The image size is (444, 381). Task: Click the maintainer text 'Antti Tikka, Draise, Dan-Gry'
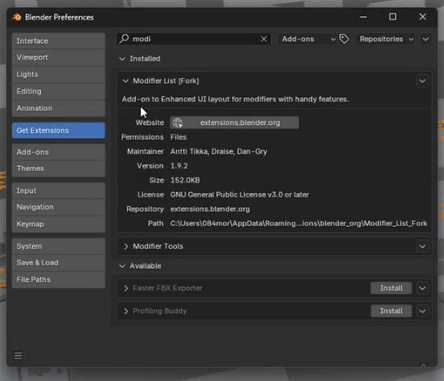[x=219, y=152]
